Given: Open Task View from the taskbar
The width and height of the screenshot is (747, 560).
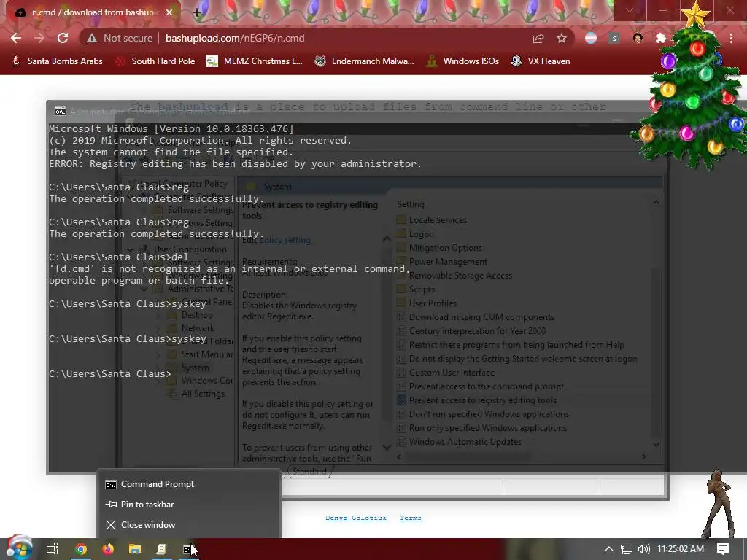Looking at the screenshot, I should pos(52,549).
